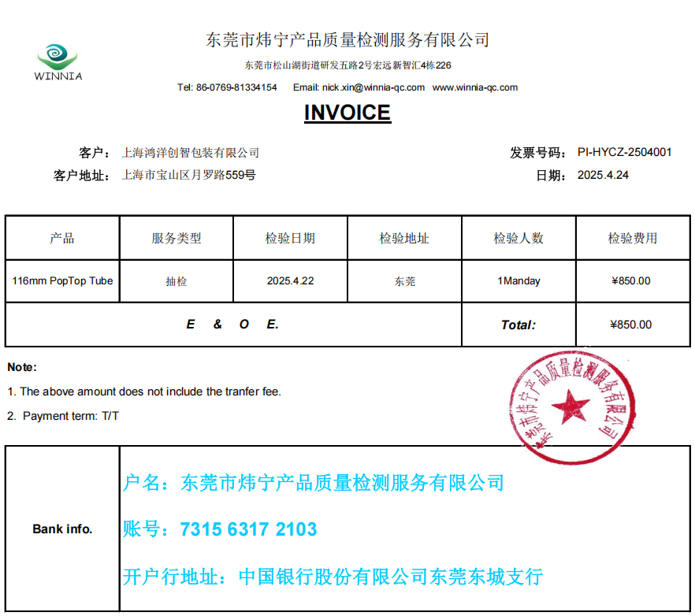Click the red company seal stamp
Image resolution: width=695 pixels, height=616 pixels.
pos(572,408)
